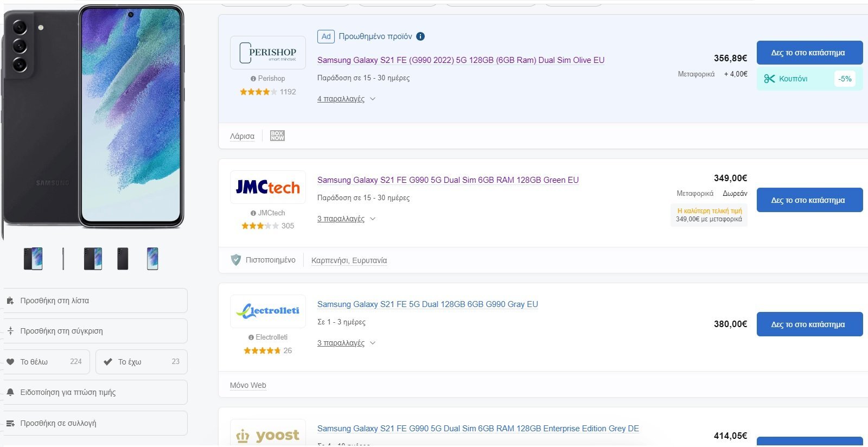Image resolution: width=868 pixels, height=447 pixels.
Task: Expand 4 παραλλαγές in Perishop listing
Action: click(x=347, y=99)
